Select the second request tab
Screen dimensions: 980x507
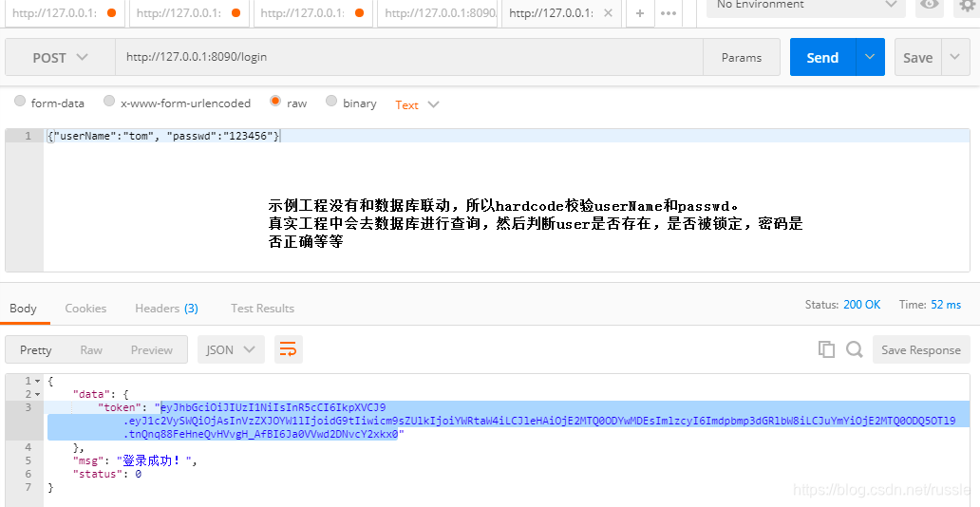coord(187,13)
